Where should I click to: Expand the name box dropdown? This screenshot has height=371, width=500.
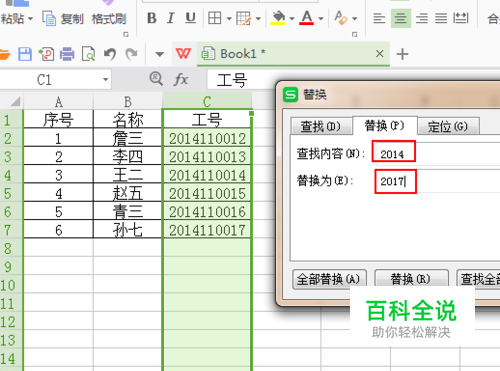click(x=106, y=80)
